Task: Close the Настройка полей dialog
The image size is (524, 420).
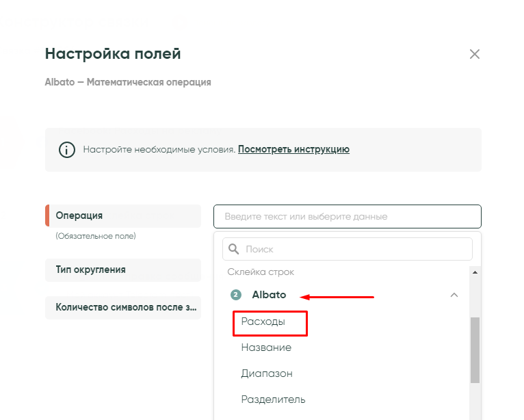Action: tap(474, 54)
